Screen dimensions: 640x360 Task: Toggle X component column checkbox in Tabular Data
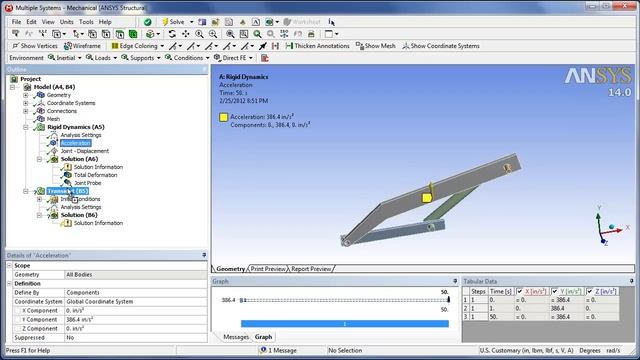click(520, 291)
